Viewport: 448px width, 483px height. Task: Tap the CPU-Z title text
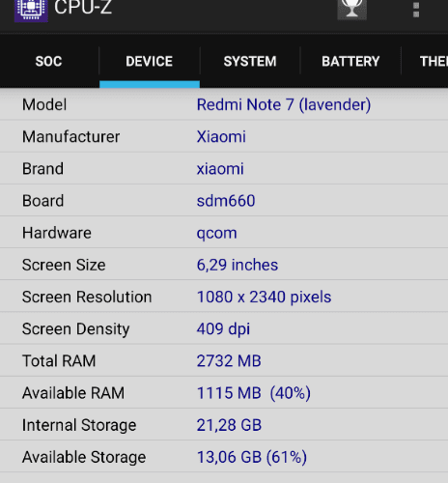point(83,8)
